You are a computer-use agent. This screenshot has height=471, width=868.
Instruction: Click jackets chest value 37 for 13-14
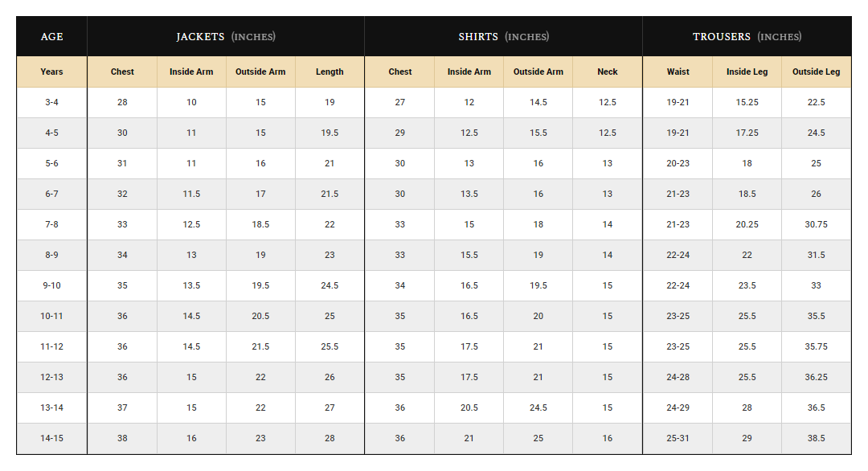click(122, 408)
